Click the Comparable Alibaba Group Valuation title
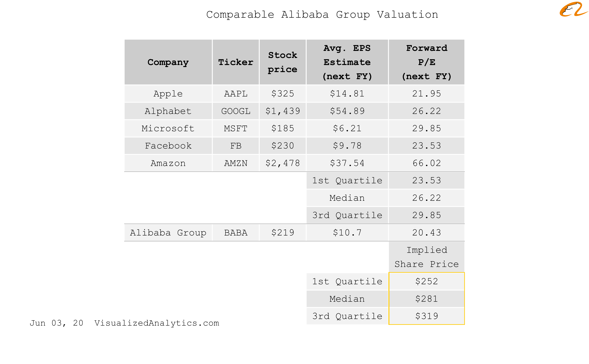Image resolution: width=589 pixels, height=364 pixels. tap(322, 14)
